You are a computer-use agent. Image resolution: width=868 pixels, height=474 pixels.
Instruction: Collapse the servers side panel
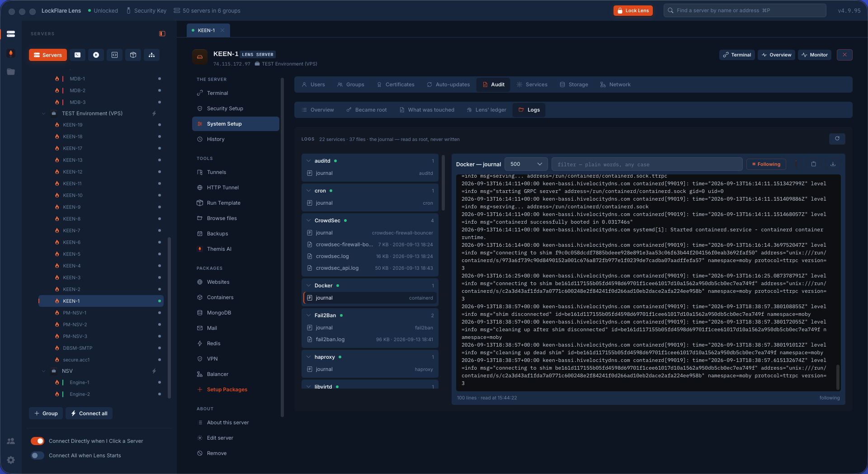(x=162, y=34)
